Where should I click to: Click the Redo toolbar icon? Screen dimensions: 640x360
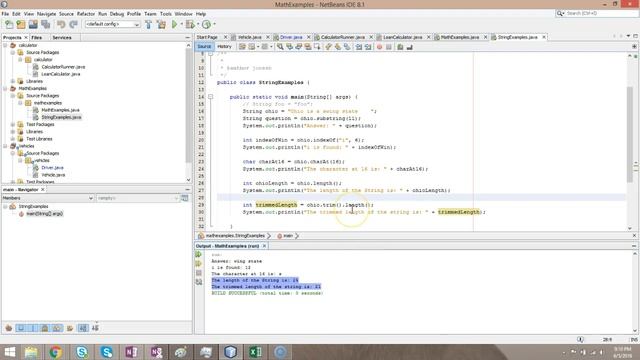pyautogui.click(x=73, y=24)
